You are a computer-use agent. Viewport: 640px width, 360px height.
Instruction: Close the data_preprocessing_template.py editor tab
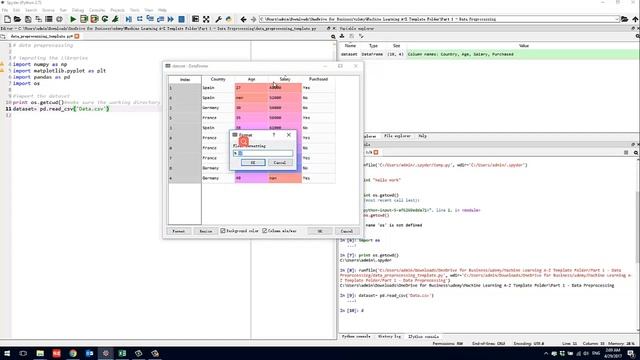point(77,36)
